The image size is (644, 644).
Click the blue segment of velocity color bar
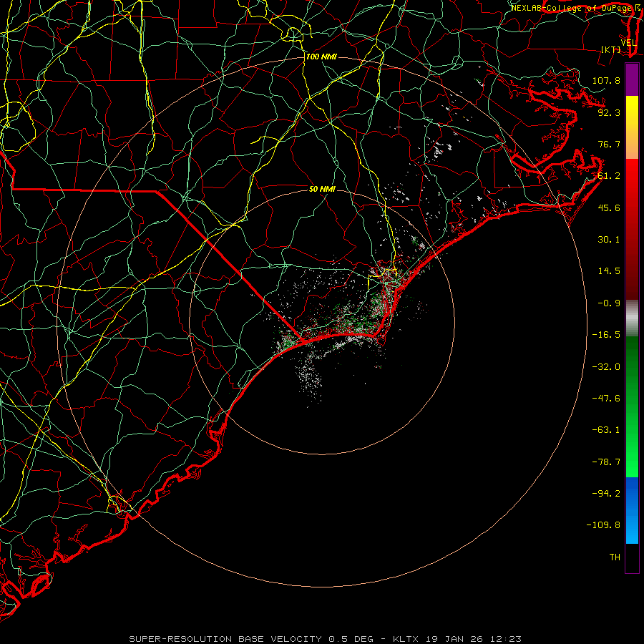point(632,510)
